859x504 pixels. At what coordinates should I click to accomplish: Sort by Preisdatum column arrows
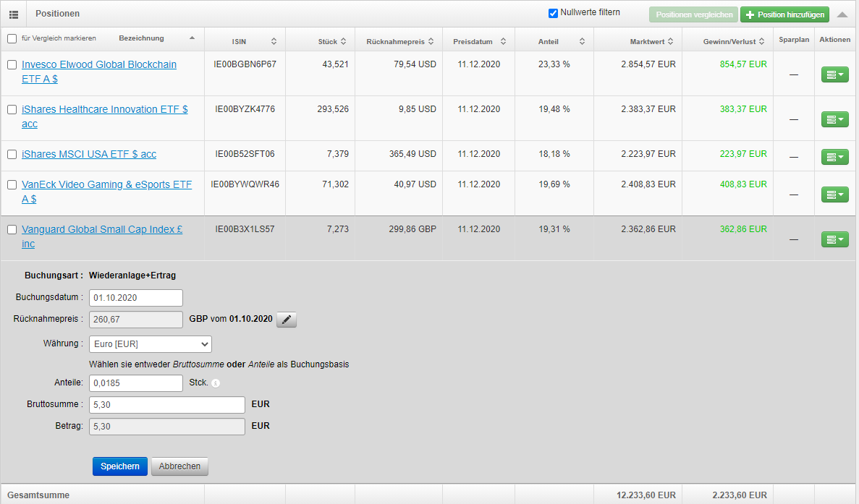pyautogui.click(x=503, y=42)
